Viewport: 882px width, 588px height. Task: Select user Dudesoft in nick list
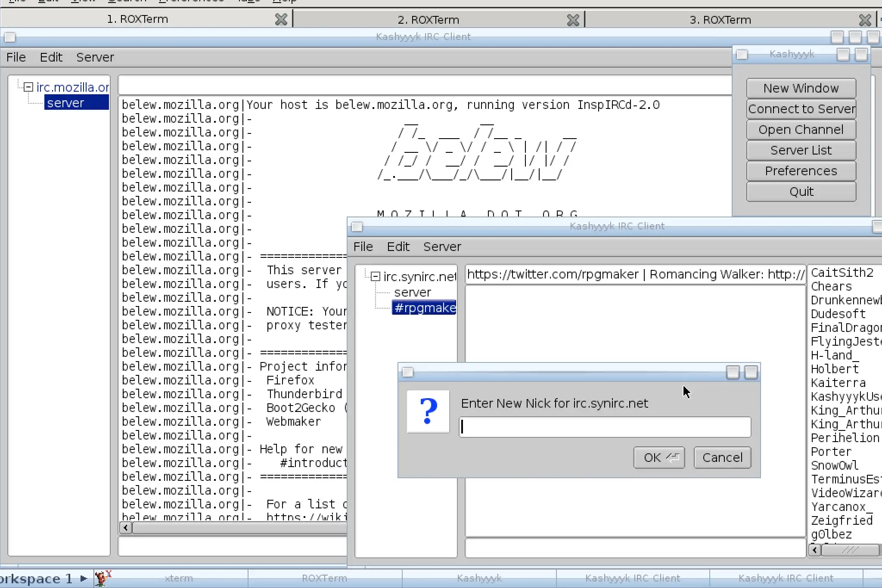(x=838, y=314)
